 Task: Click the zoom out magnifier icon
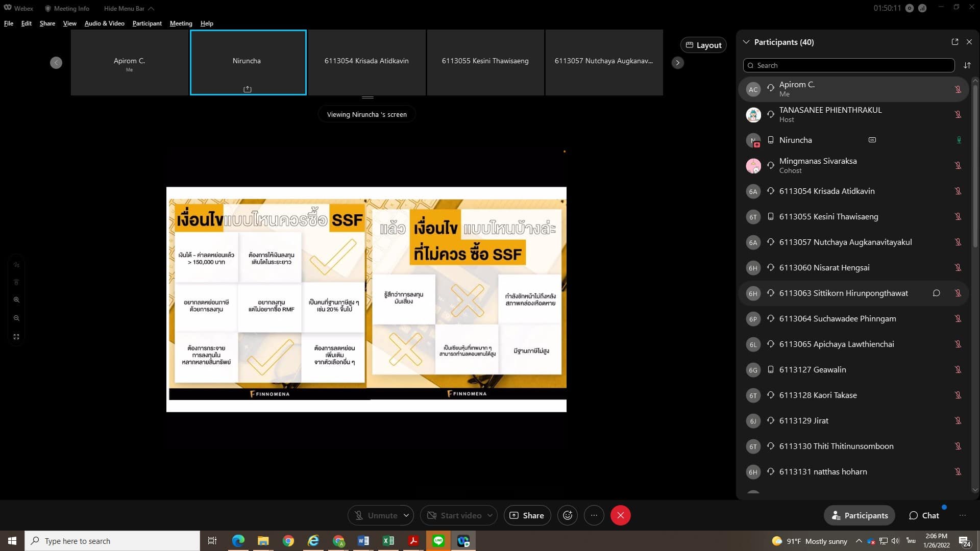pyautogui.click(x=16, y=318)
